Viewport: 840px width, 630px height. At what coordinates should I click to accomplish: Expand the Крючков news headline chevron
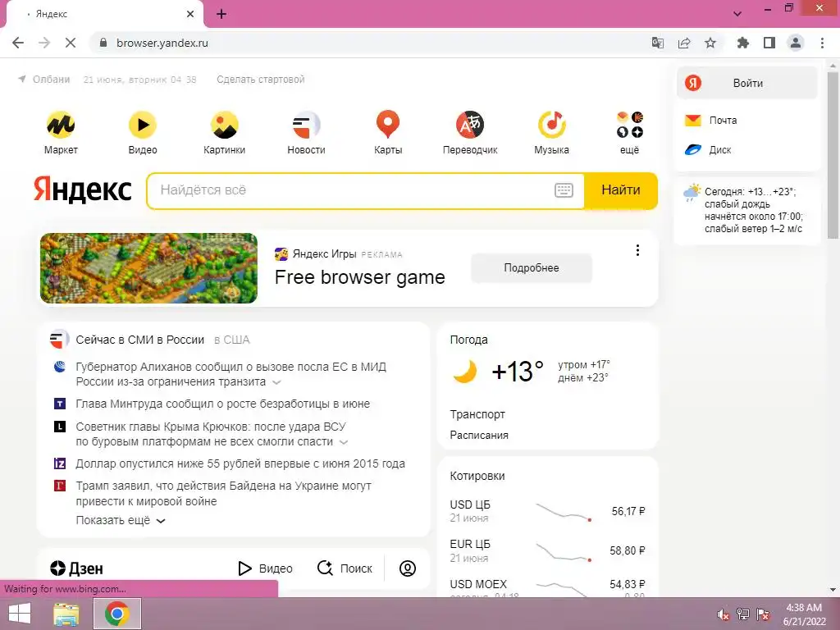344,442
